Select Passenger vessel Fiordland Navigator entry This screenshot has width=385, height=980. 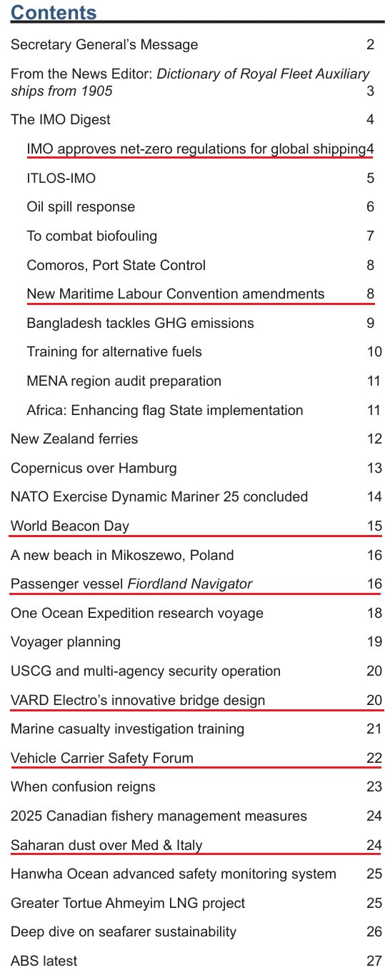(x=131, y=584)
